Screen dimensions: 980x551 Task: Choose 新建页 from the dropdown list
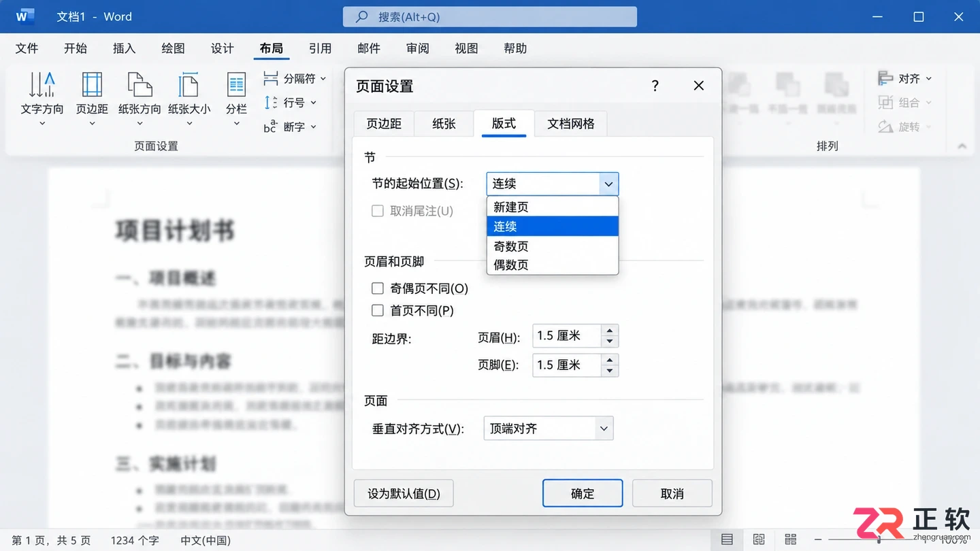pyautogui.click(x=553, y=207)
